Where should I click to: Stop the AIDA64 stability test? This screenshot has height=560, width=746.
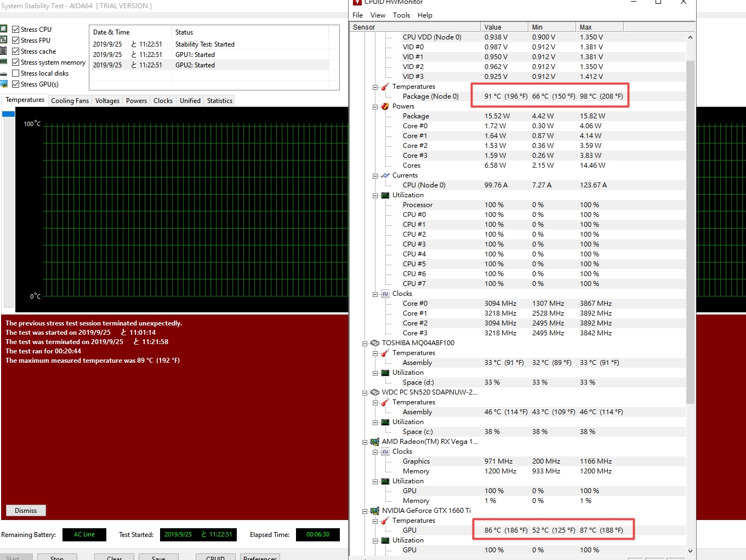pos(57,557)
